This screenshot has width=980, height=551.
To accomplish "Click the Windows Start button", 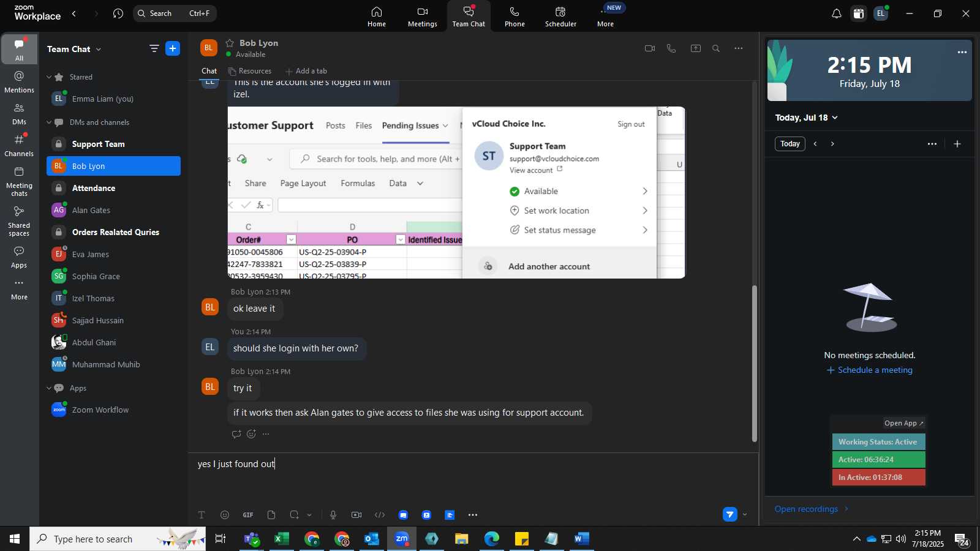I will tap(15, 539).
